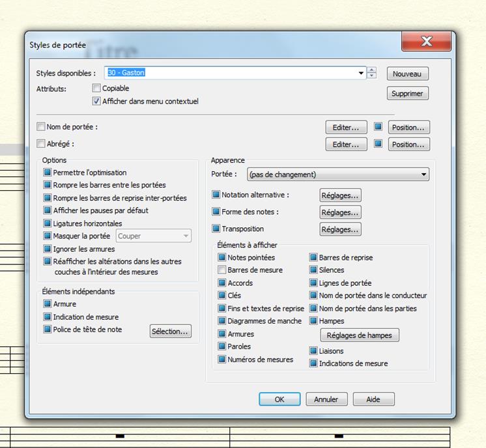The image size is (486, 448).
Task: Check the Copiable checkbox
Action: (96, 89)
